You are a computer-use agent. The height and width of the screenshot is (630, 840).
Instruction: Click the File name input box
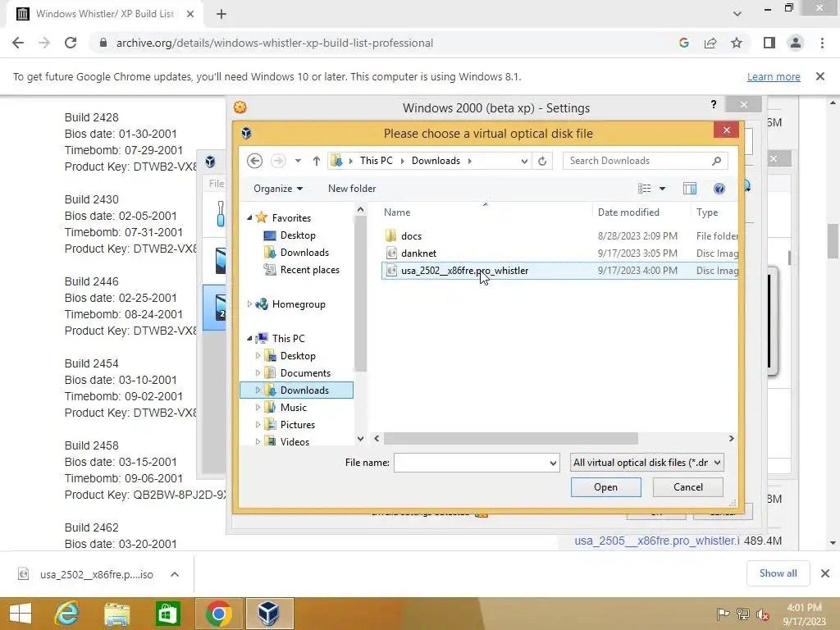(x=470, y=463)
